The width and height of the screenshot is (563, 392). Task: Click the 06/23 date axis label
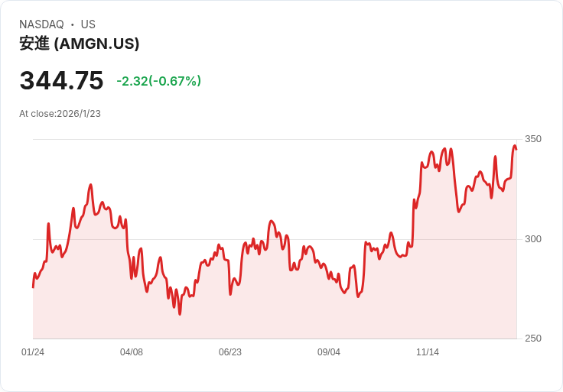tap(230, 352)
